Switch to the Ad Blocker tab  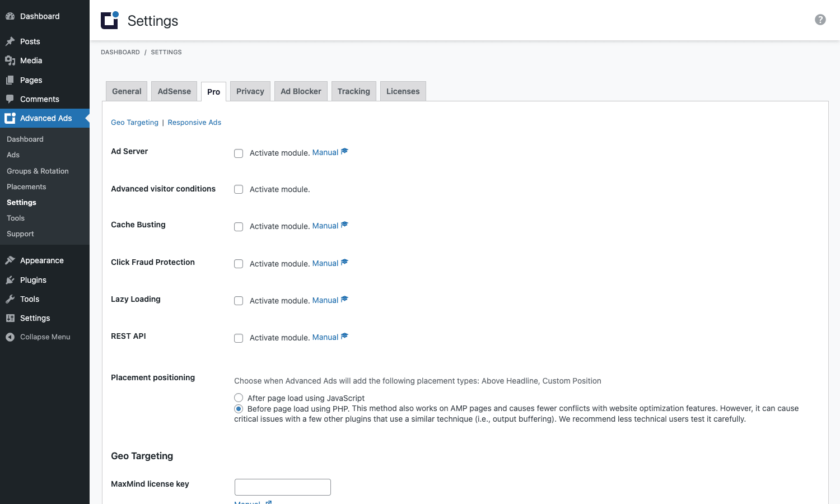(301, 91)
